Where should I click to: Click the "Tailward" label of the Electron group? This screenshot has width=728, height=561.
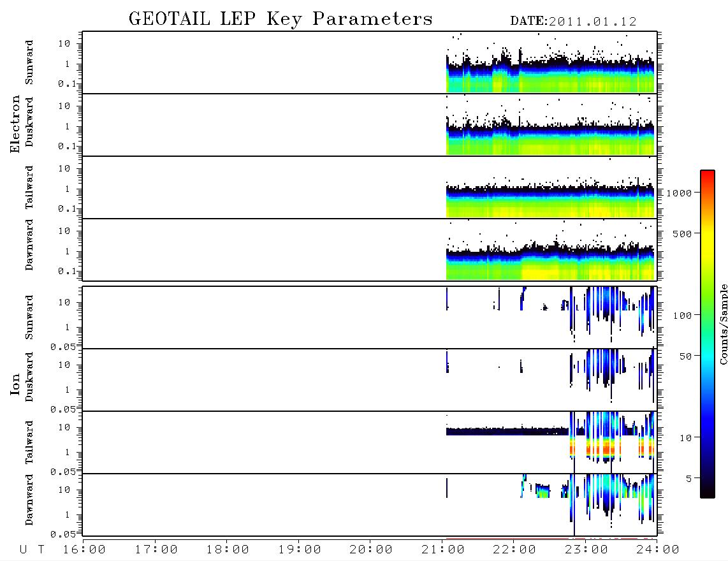click(29, 187)
